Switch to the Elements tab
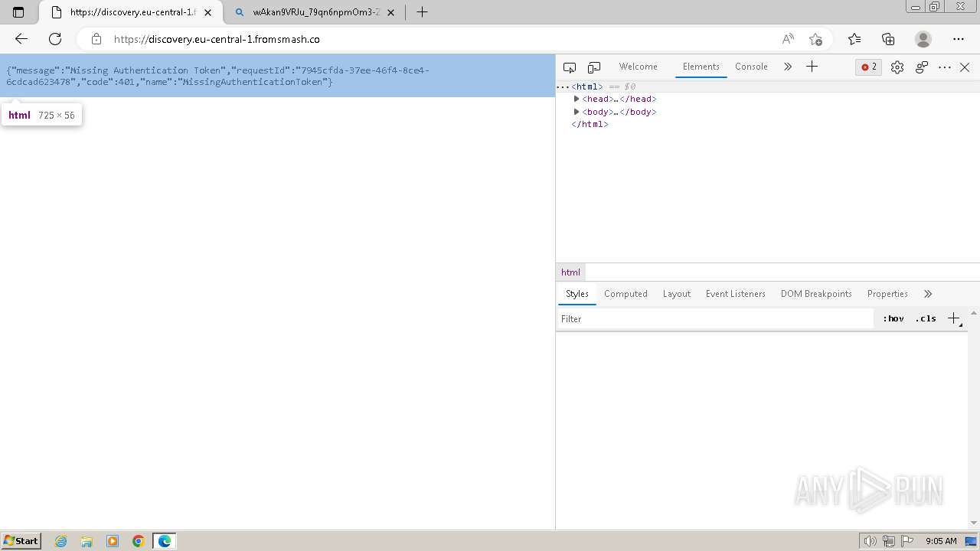This screenshot has width=980, height=551. click(701, 67)
